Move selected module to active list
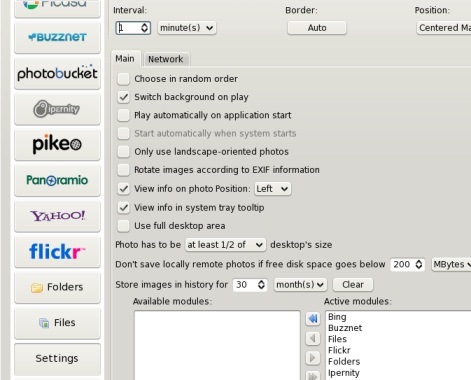This screenshot has height=380, width=471. pos(313,358)
